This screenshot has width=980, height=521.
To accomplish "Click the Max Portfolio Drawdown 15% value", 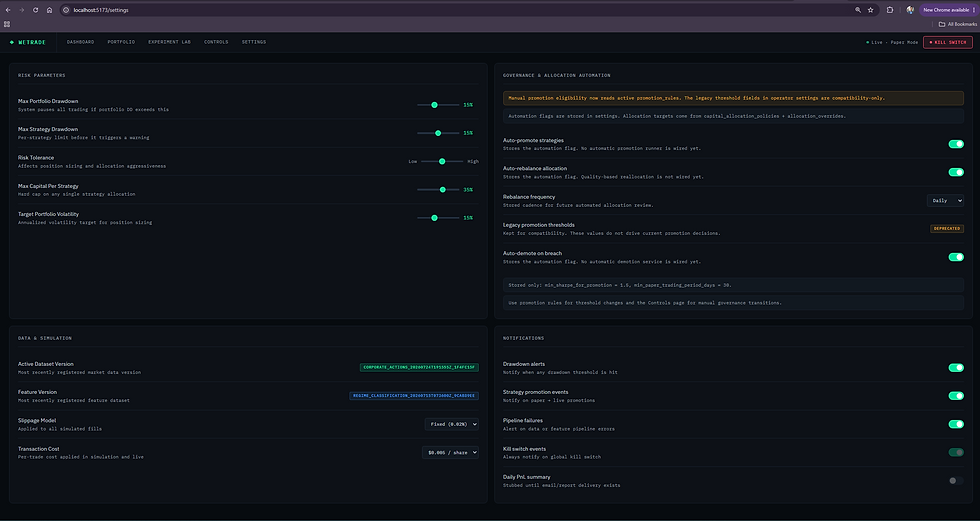I will 468,105.
